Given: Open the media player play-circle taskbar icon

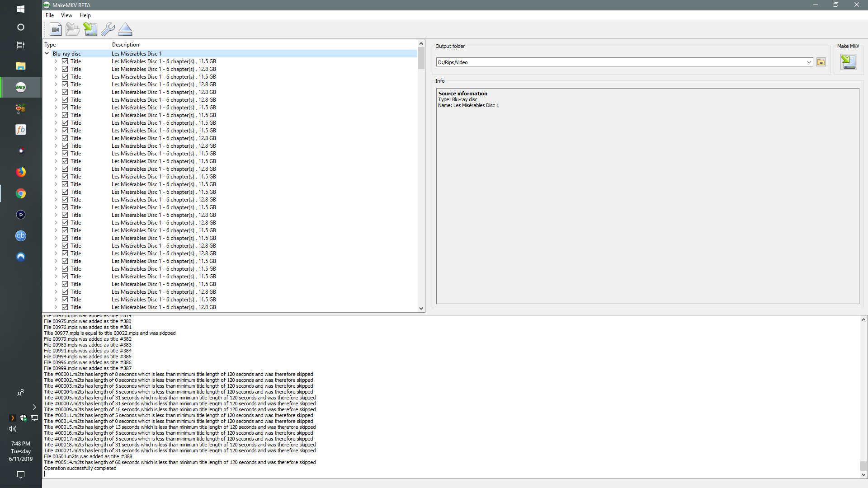Looking at the screenshot, I should (21, 215).
